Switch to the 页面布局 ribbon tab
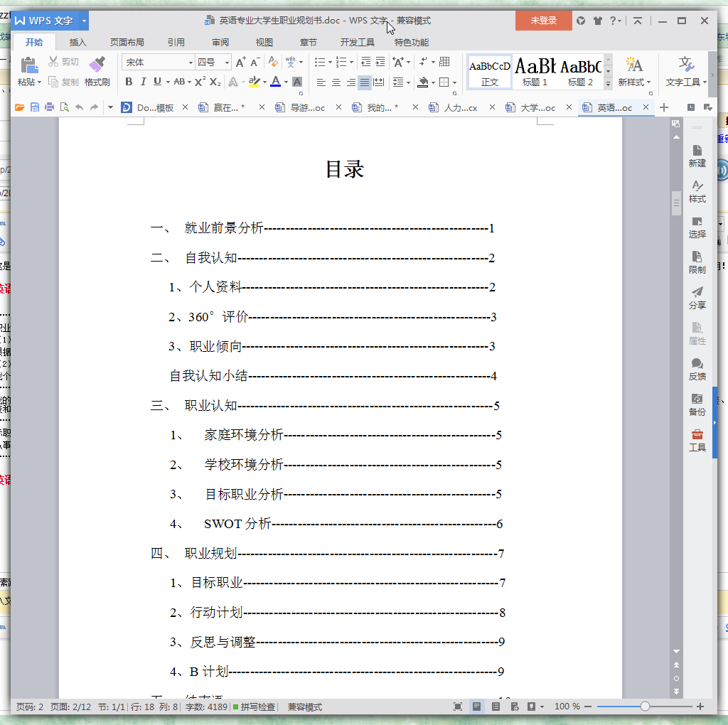Viewport: 728px width, 725px height. (127, 42)
